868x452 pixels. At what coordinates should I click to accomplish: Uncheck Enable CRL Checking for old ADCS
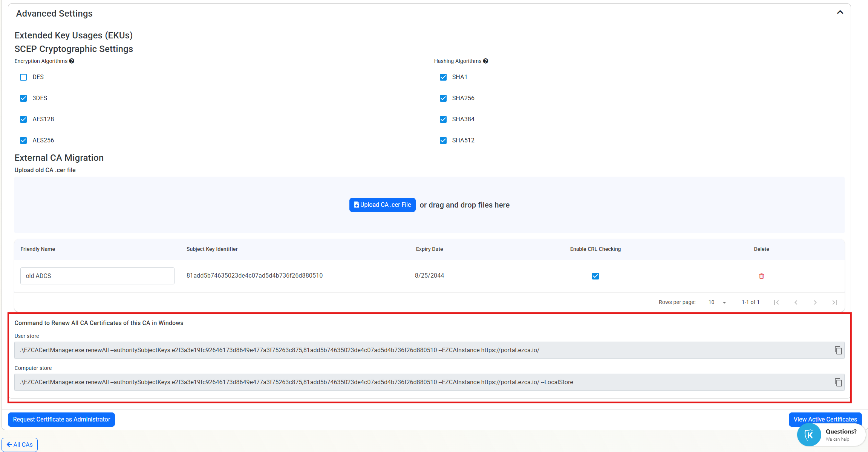click(595, 276)
